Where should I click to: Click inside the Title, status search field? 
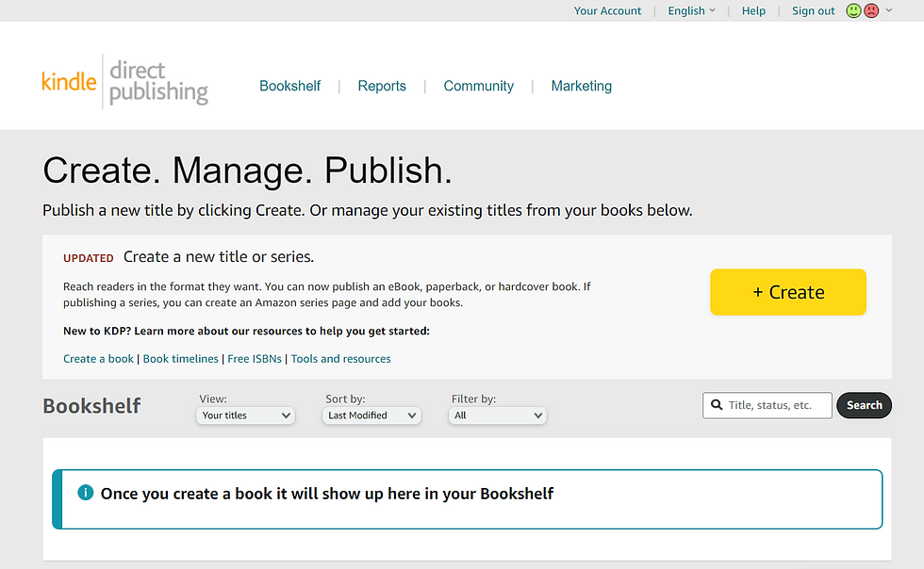pos(773,405)
